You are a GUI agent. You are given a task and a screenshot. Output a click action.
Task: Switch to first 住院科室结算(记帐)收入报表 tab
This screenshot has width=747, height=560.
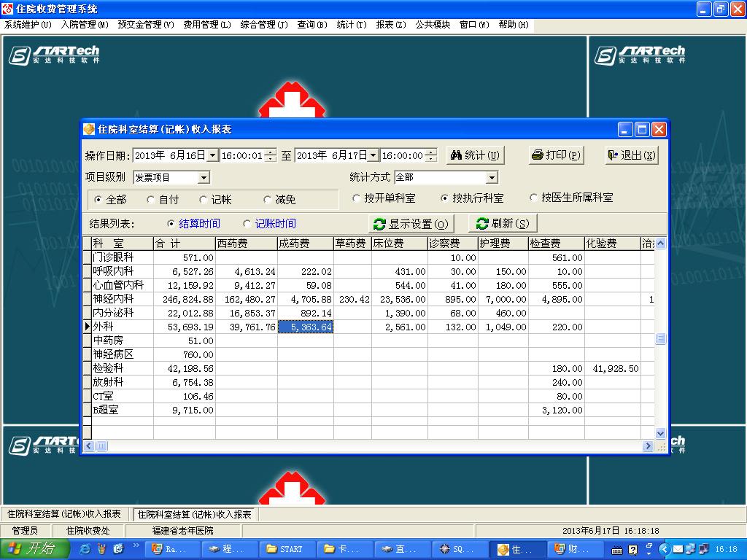tap(64, 514)
